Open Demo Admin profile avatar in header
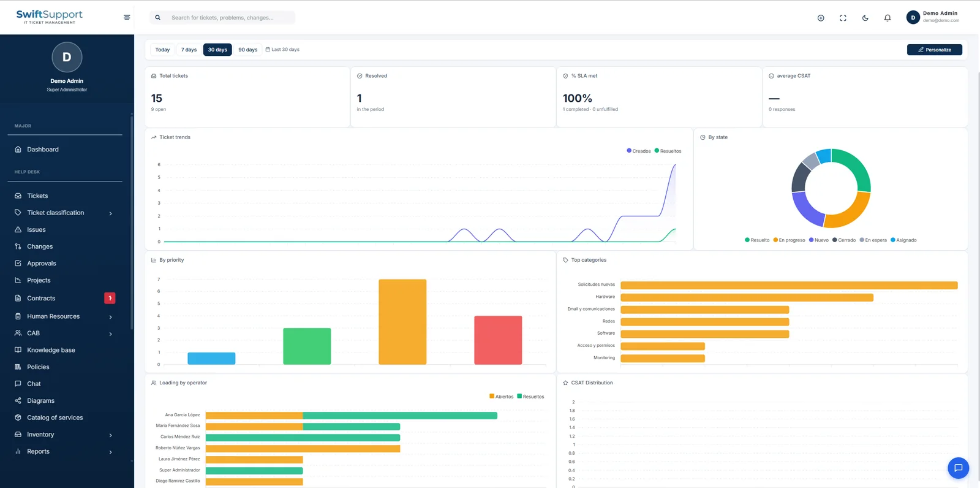Viewport: 980px width, 488px height. (x=913, y=18)
